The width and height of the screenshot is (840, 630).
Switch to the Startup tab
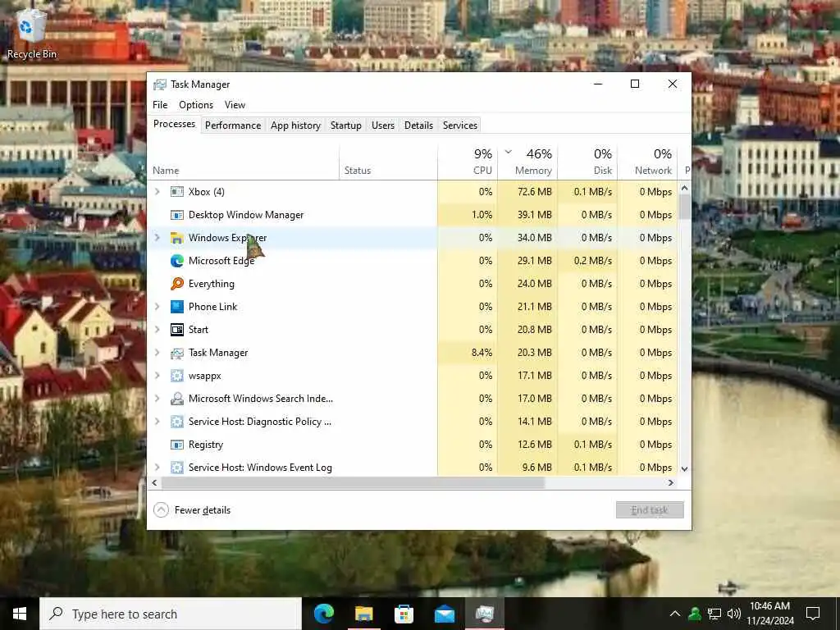pyautogui.click(x=345, y=126)
